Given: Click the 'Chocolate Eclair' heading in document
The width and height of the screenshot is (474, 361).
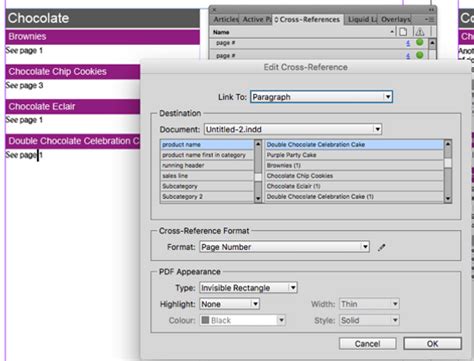Looking at the screenshot, I should point(42,106).
